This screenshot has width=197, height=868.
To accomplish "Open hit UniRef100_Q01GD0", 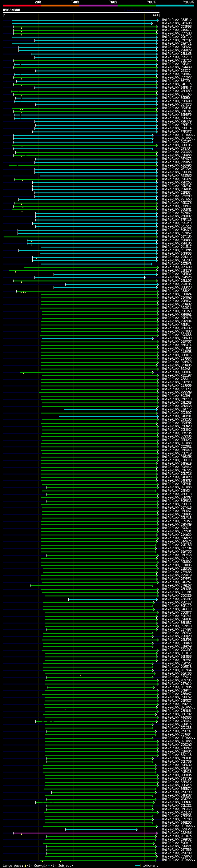I will (177, 267).
